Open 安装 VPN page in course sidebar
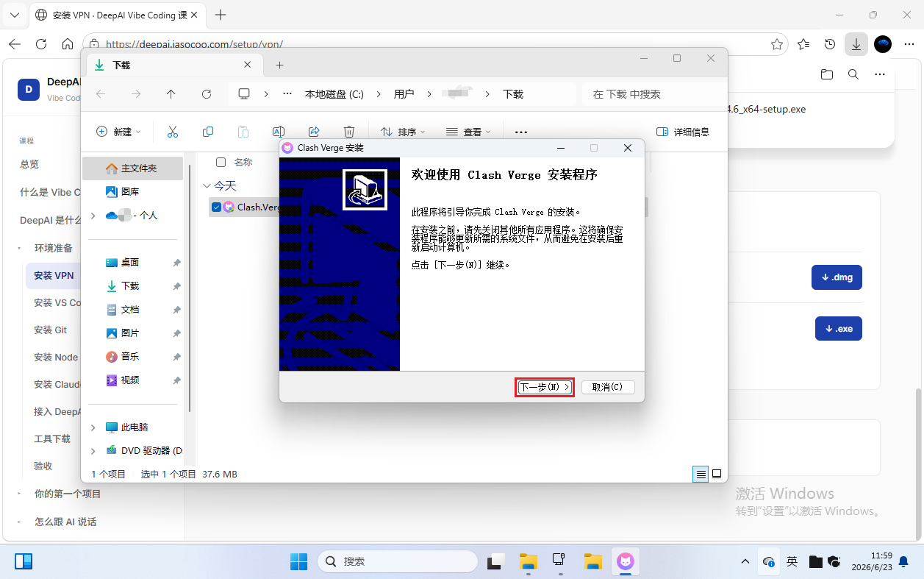Image resolution: width=924 pixels, height=579 pixels. pos(53,276)
